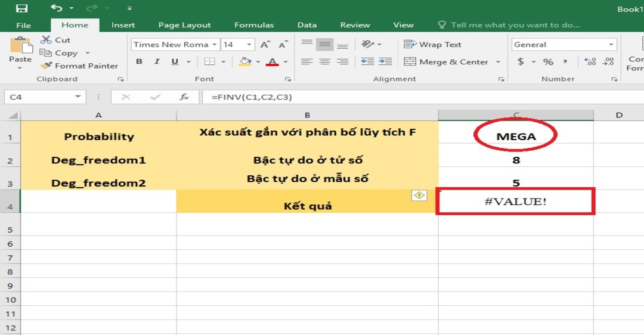The width and height of the screenshot is (644, 335).
Task: Click the Undo arrow icon
Action: (x=57, y=8)
